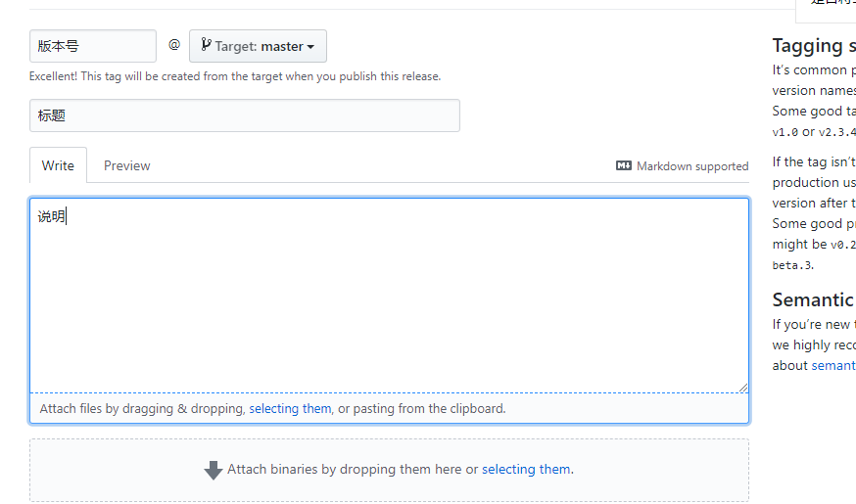Open the semantic versioning link in the sidebar
856x504 pixels.
point(833,365)
